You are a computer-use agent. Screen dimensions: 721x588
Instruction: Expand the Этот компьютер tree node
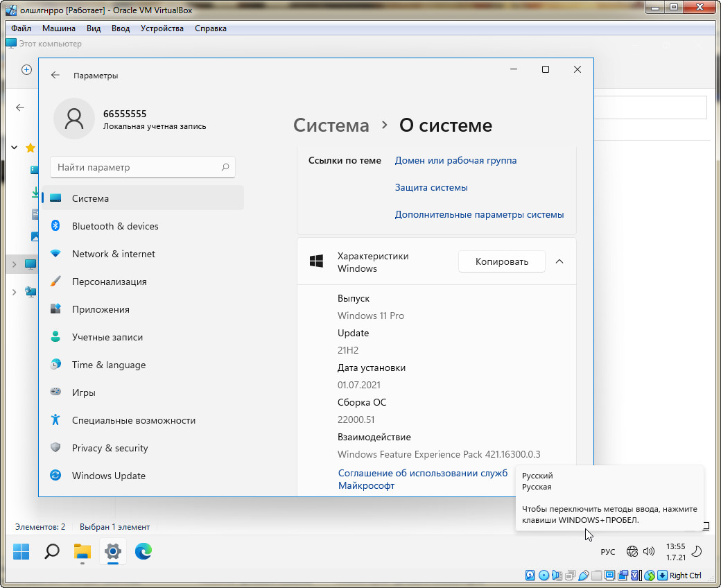point(15,264)
